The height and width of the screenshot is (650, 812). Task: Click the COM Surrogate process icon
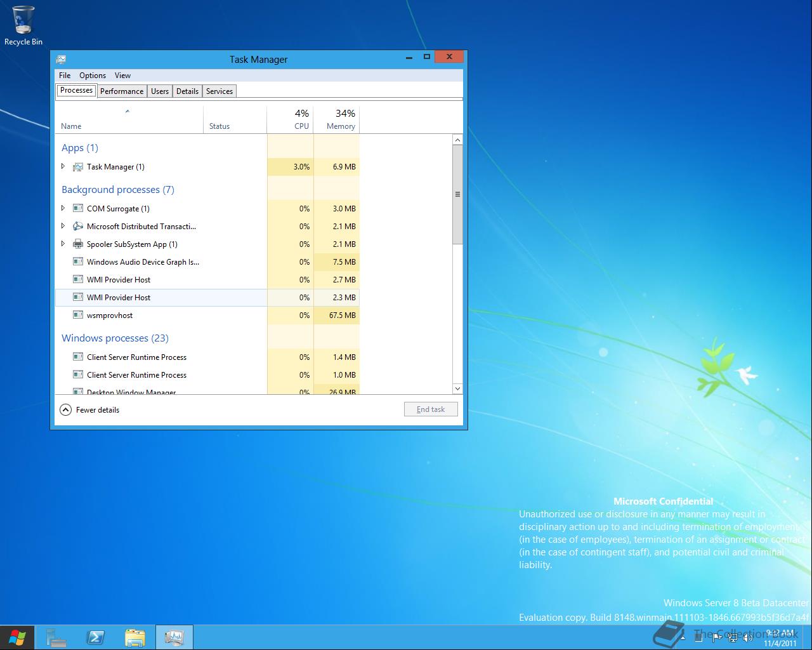click(77, 208)
